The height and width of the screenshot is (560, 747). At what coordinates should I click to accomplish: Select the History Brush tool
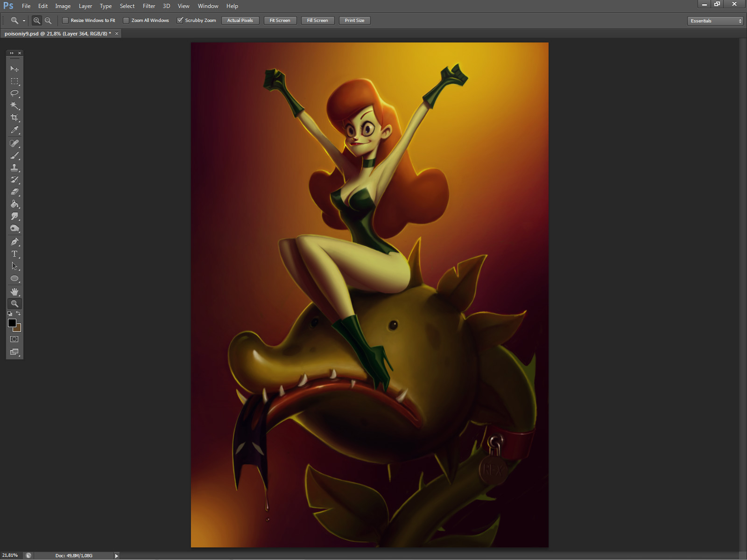[14, 180]
